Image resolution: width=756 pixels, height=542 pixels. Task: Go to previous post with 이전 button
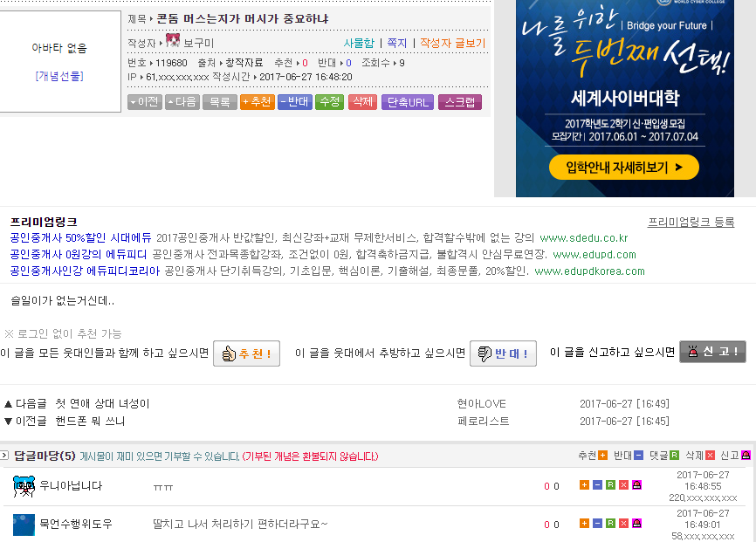click(145, 102)
